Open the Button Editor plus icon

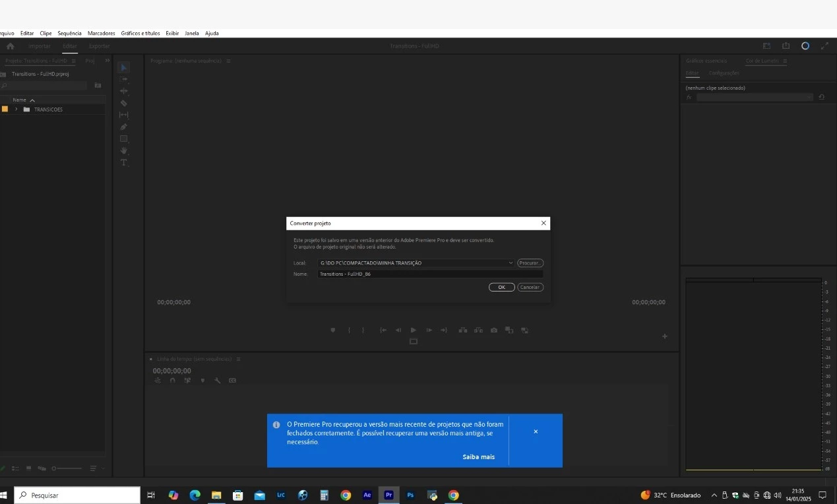click(665, 336)
